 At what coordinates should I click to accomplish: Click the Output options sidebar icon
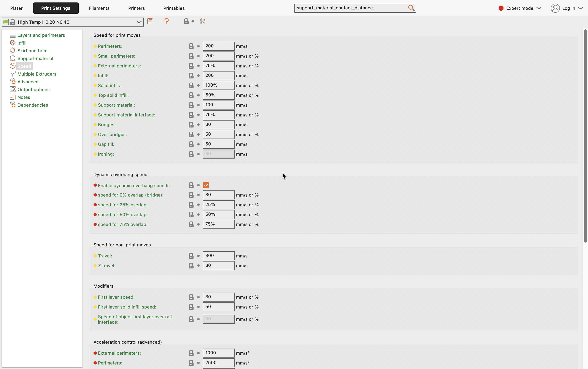point(13,89)
